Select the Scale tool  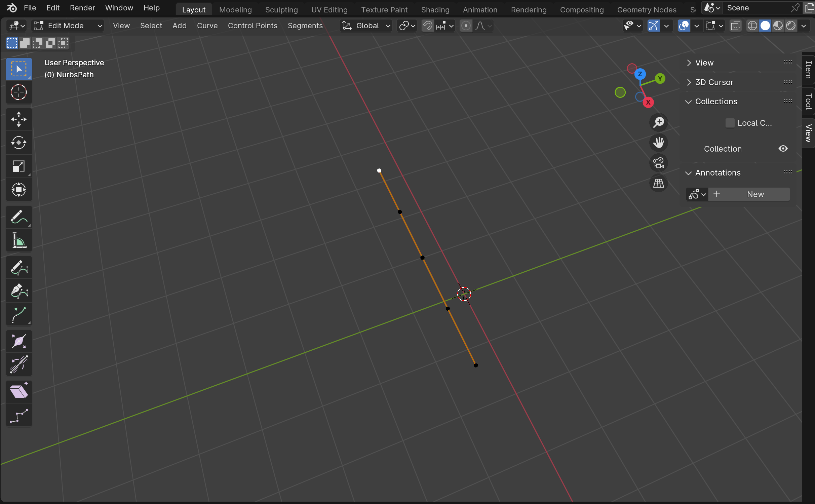click(x=19, y=166)
